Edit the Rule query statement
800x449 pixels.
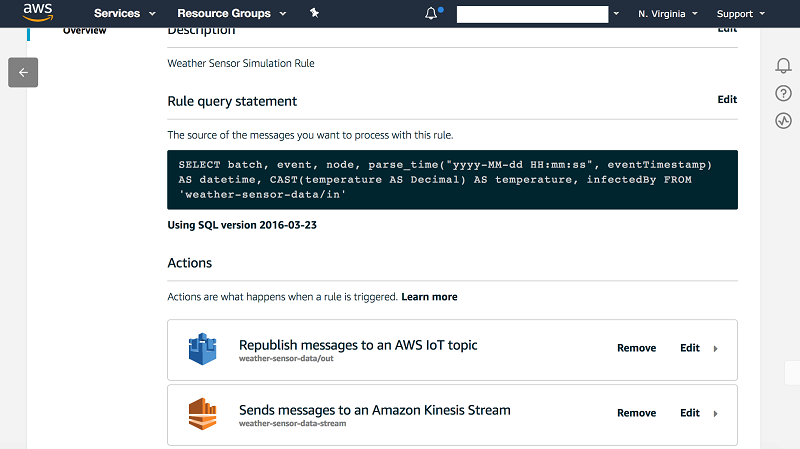[727, 100]
